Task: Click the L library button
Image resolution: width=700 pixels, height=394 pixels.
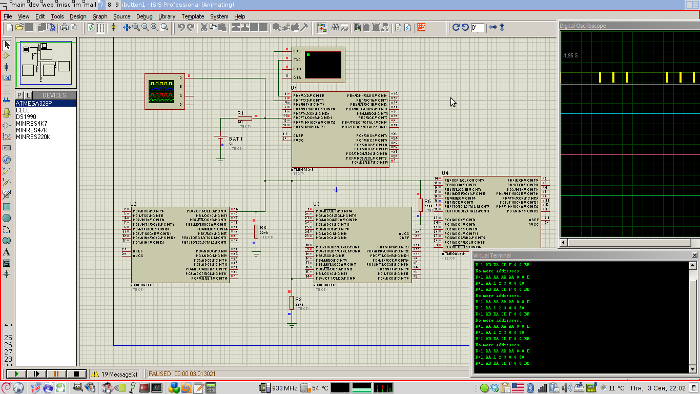Action: pyautogui.click(x=28, y=95)
